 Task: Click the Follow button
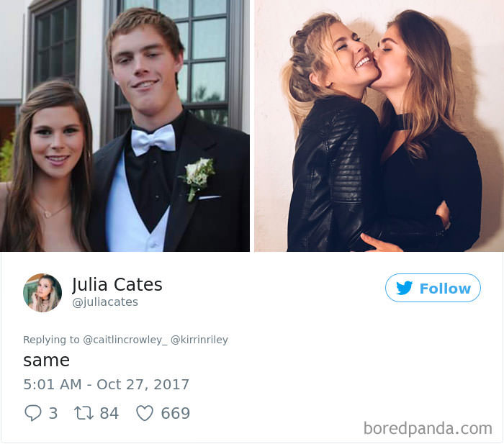tap(433, 288)
